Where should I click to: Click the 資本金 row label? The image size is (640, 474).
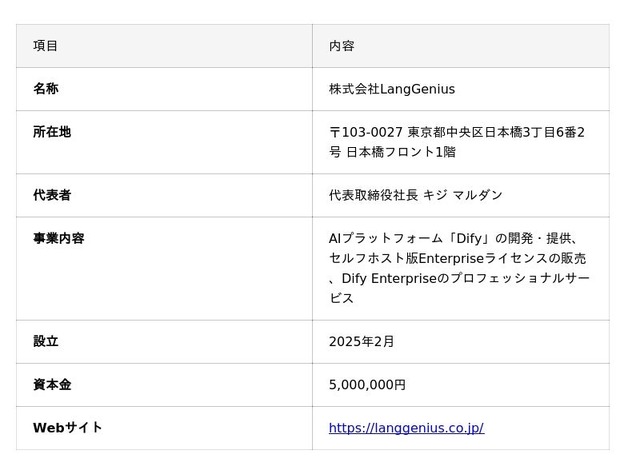click(52, 384)
